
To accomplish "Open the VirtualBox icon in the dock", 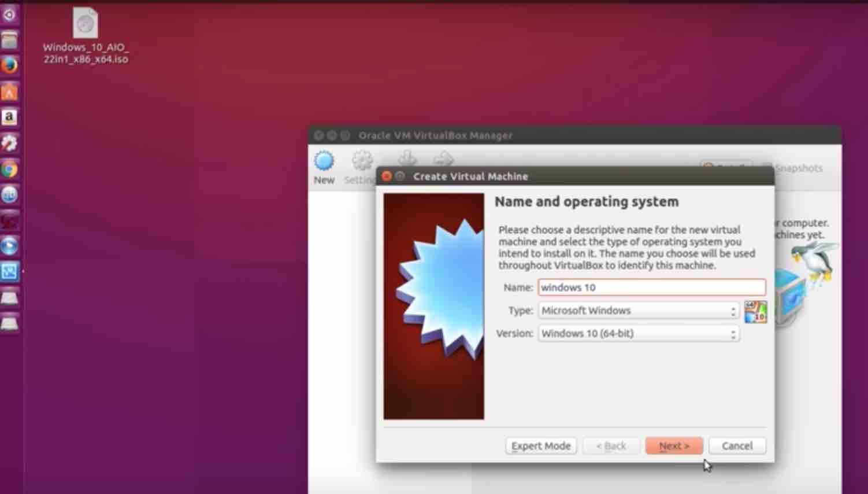I will [9, 272].
